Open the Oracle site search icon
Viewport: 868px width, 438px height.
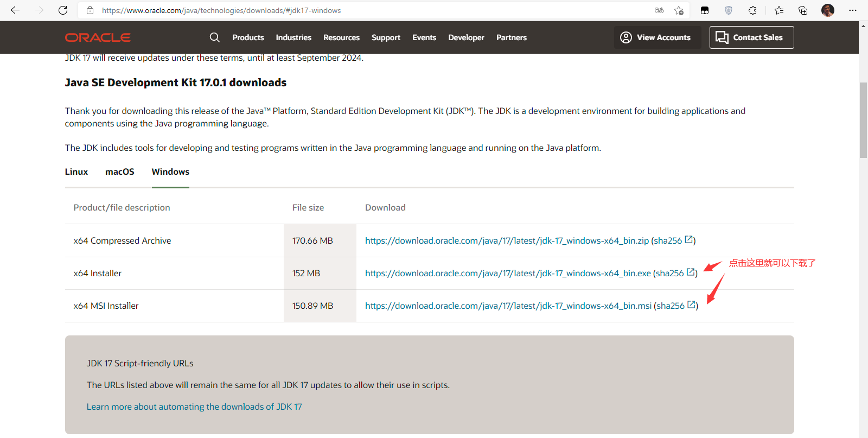pyautogui.click(x=215, y=37)
